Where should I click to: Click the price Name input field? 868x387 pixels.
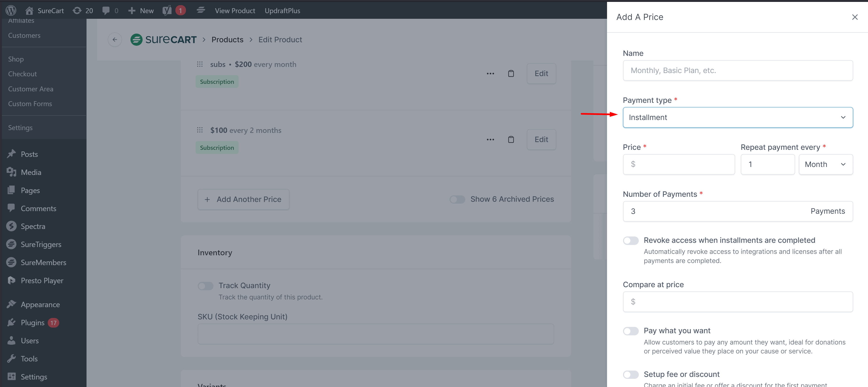[x=738, y=70]
